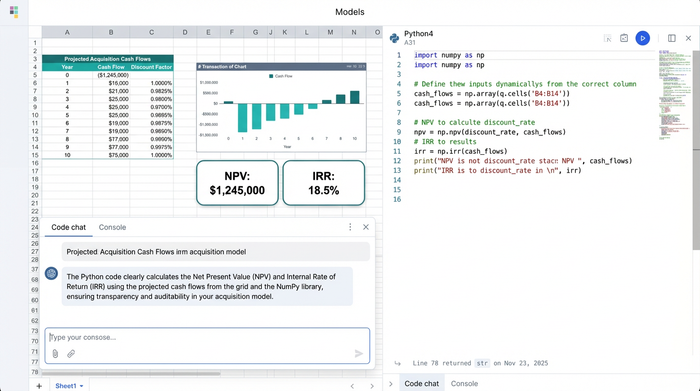Click the chart title bar '# Transaction of Chart'
Screen dimensions: 700x391
click(281, 67)
